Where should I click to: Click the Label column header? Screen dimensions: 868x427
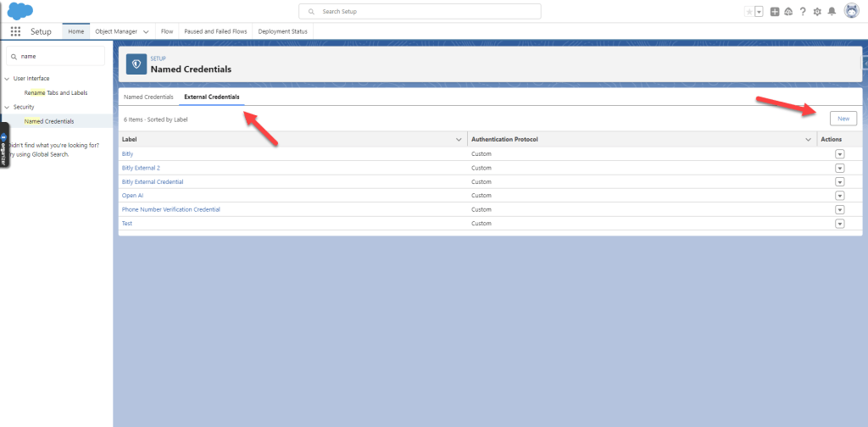(x=293, y=140)
